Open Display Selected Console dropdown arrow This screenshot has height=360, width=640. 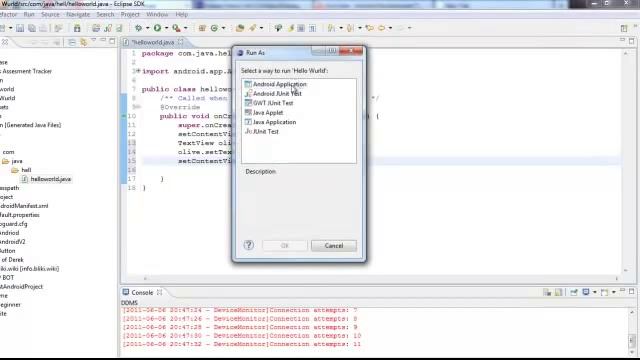[x=594, y=292]
